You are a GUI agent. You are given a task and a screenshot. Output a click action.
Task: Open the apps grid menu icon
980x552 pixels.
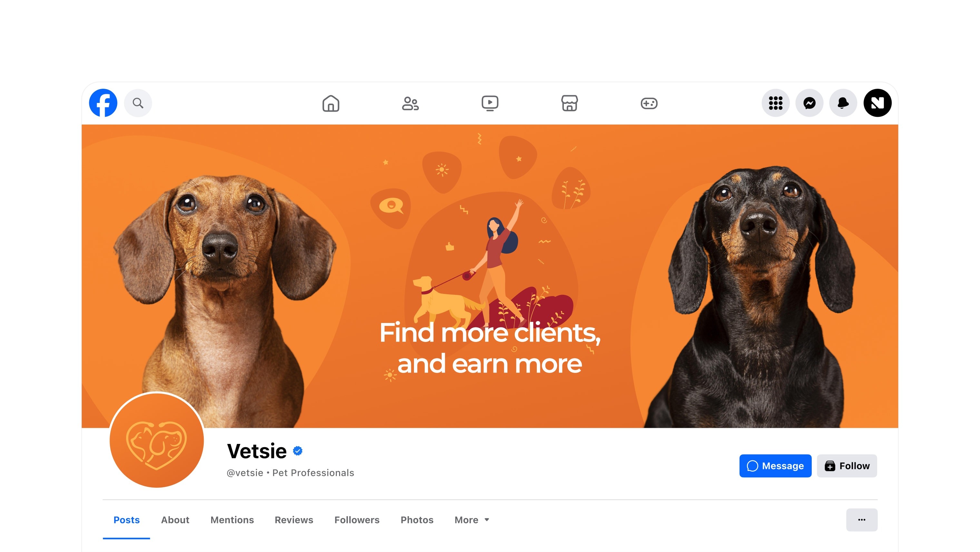click(775, 103)
